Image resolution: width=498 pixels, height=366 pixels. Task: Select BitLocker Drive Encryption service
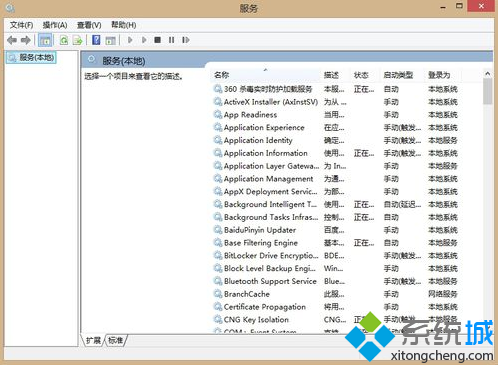point(336,256)
